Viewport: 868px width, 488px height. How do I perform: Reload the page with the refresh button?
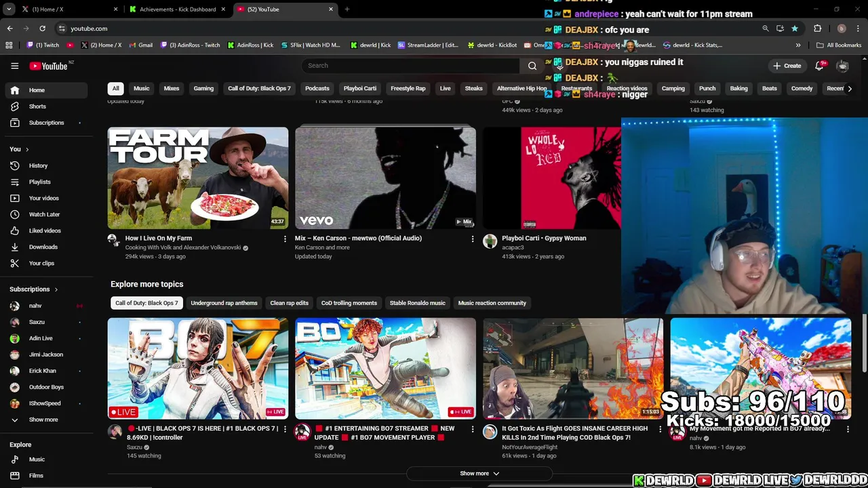pos(42,28)
